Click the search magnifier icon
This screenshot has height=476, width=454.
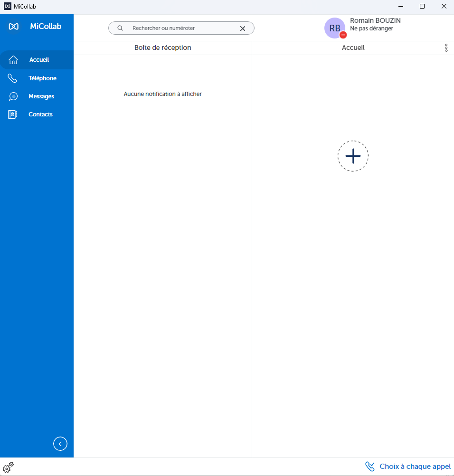pyautogui.click(x=120, y=28)
